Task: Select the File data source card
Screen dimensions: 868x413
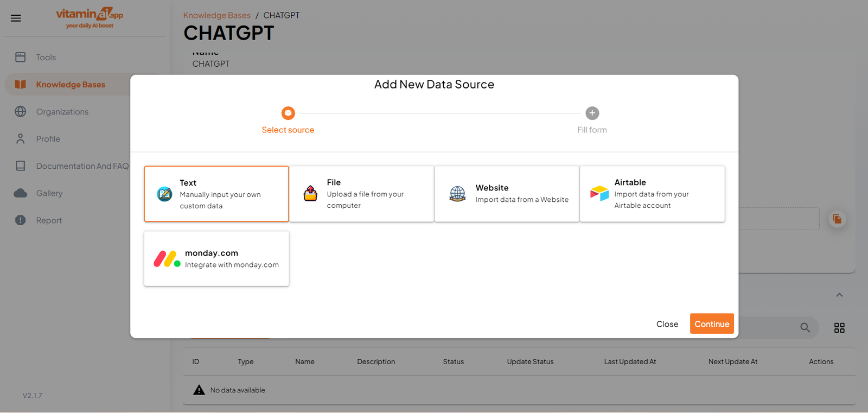Action: (x=362, y=194)
